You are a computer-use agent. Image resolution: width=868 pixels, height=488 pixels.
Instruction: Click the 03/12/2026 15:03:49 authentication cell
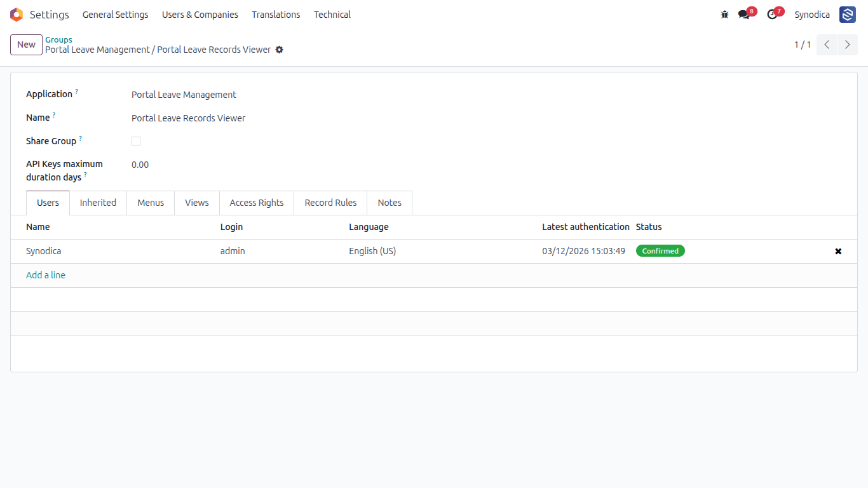[585, 251]
